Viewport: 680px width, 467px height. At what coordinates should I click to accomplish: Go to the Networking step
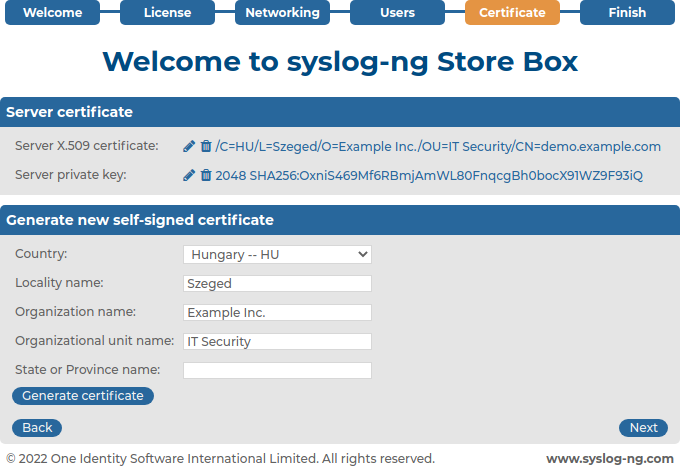pyautogui.click(x=282, y=12)
